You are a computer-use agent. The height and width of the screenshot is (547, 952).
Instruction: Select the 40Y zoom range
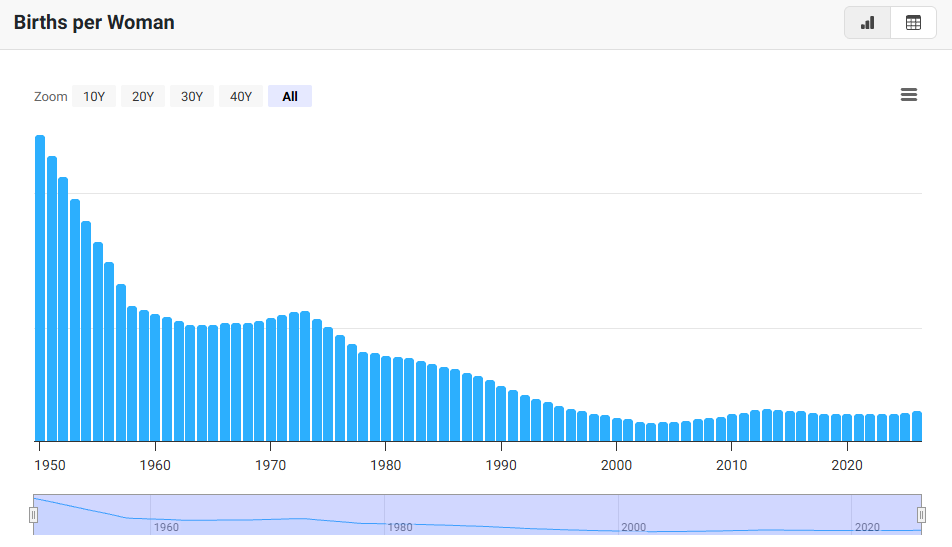point(241,97)
